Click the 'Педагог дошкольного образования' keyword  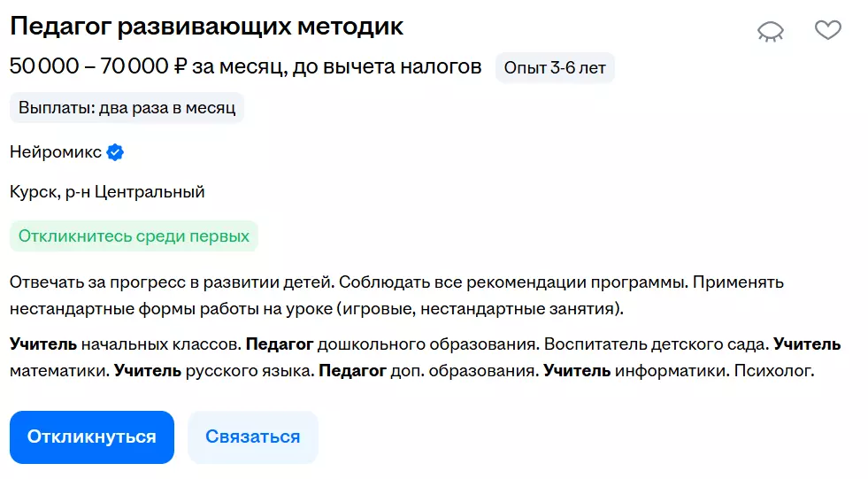pos(389,344)
